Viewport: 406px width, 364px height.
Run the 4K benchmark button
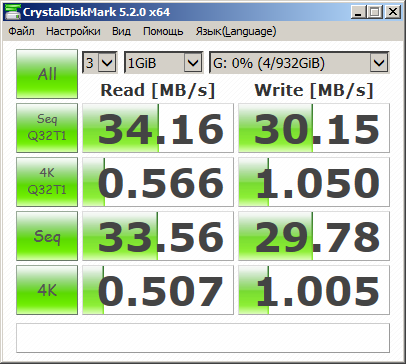47,290
